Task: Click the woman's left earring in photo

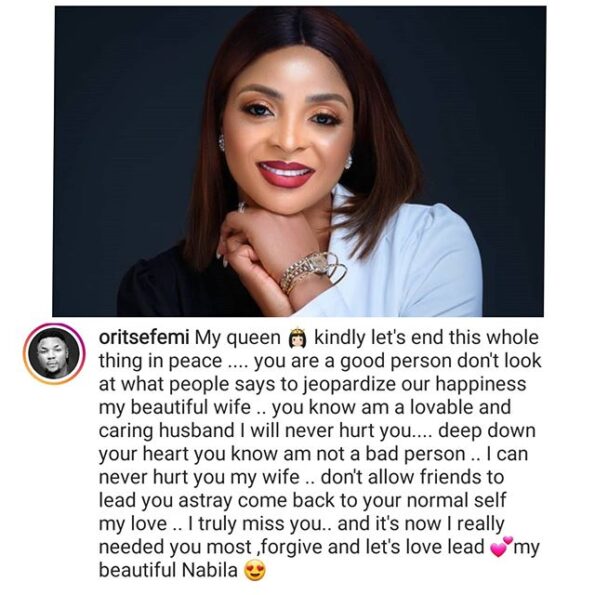Action: click(x=222, y=143)
